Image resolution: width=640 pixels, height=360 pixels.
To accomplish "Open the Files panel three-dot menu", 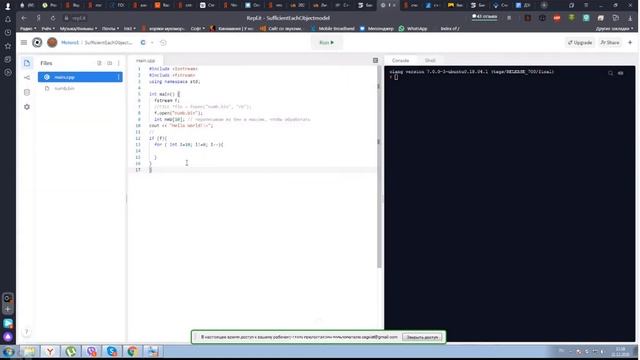I will pyautogui.click(x=119, y=63).
